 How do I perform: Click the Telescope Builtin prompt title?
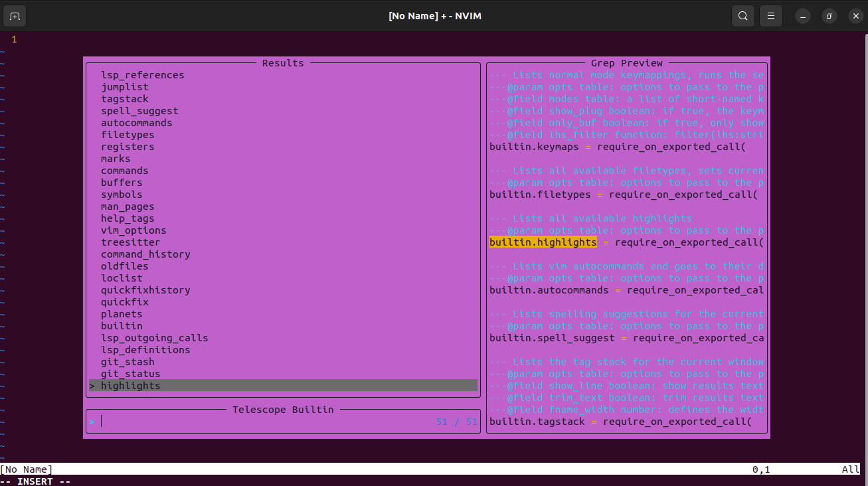(283, 410)
